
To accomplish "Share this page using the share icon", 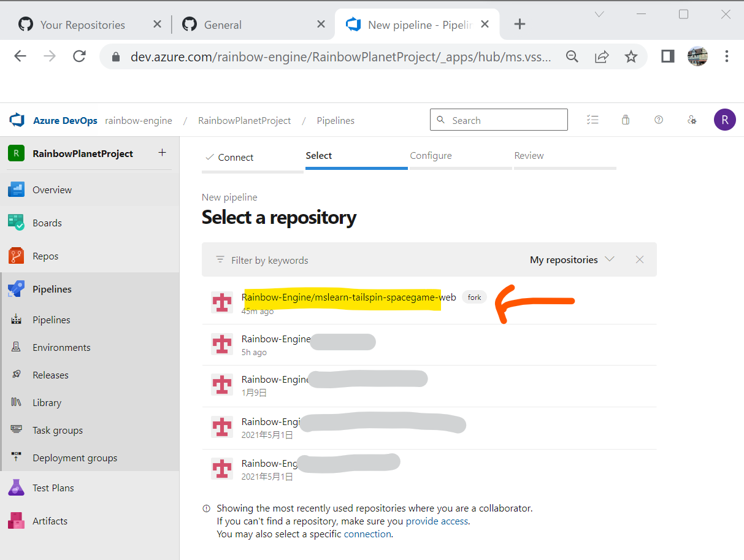I will click(x=602, y=56).
